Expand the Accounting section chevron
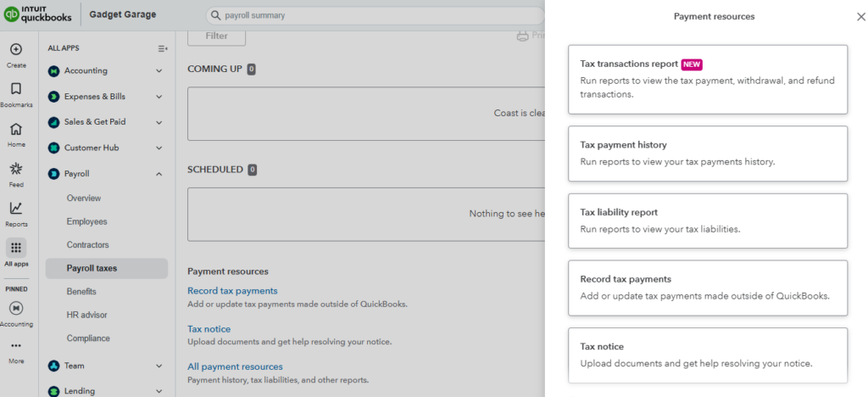Image resolution: width=868 pixels, height=397 pixels. pyautogui.click(x=159, y=71)
